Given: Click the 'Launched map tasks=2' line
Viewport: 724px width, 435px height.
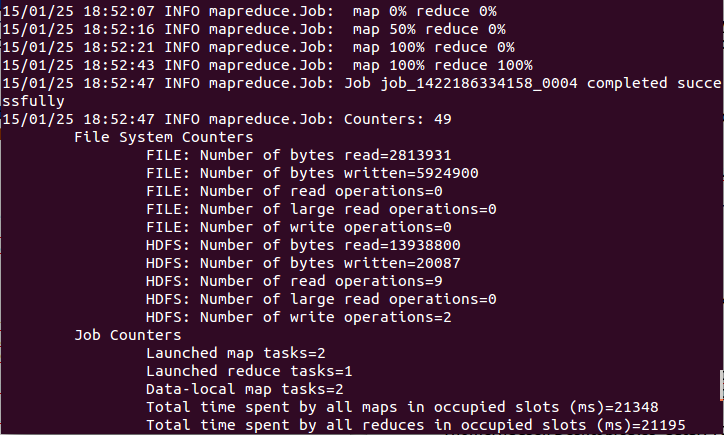Looking at the screenshot, I should [236, 353].
